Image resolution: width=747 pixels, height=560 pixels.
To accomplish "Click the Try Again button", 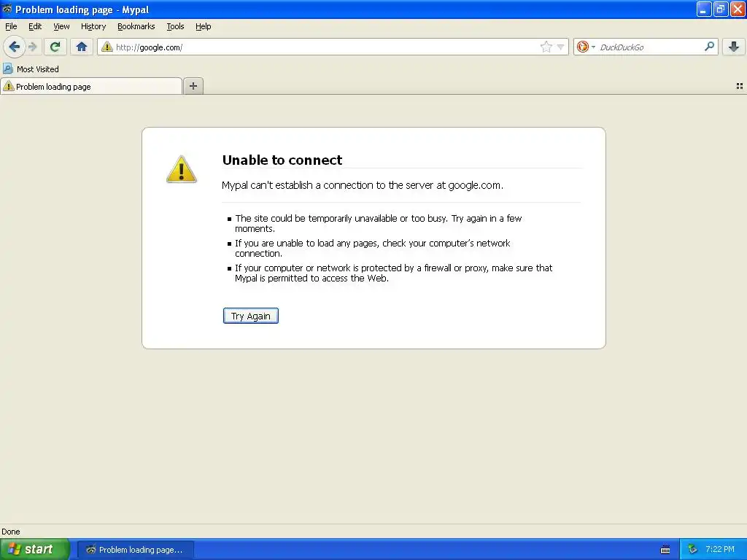I will [x=251, y=316].
